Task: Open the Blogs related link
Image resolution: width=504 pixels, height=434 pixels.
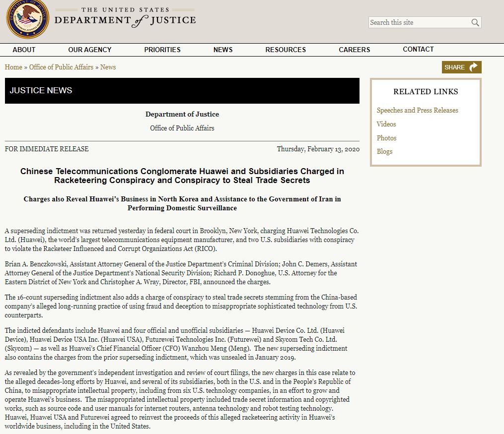Action: 384,151
